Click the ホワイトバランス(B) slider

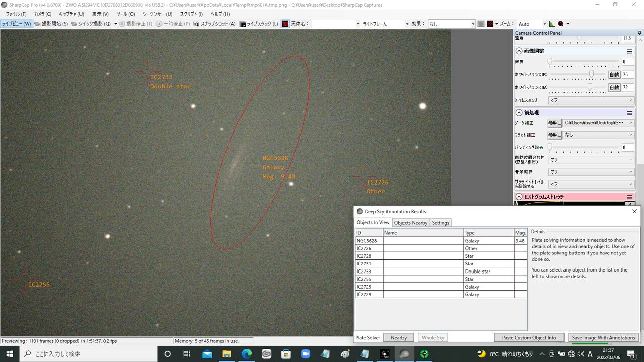578,87
